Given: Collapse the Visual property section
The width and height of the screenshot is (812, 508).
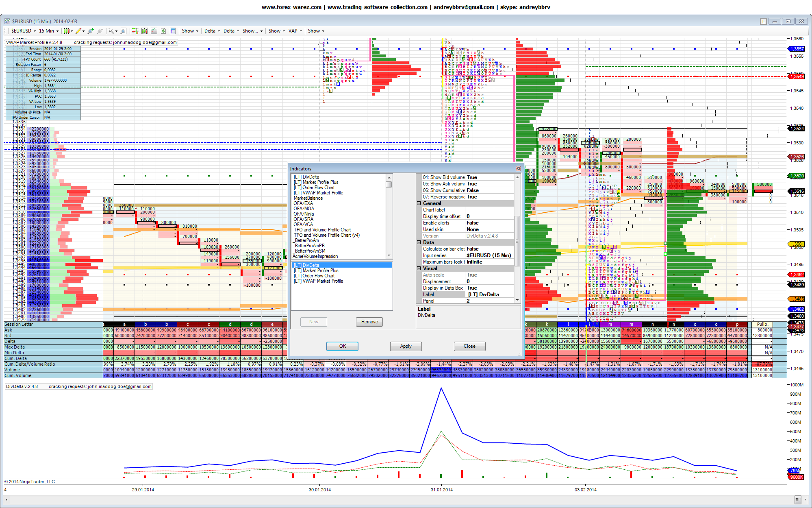Looking at the screenshot, I should [419, 268].
